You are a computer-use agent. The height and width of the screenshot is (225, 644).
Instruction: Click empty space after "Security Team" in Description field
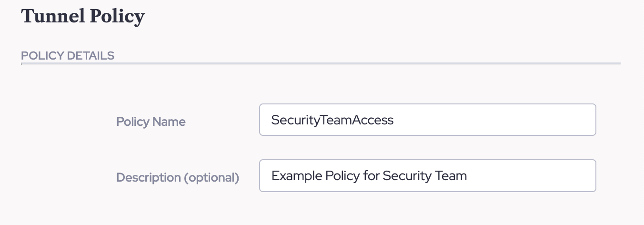click(x=529, y=175)
